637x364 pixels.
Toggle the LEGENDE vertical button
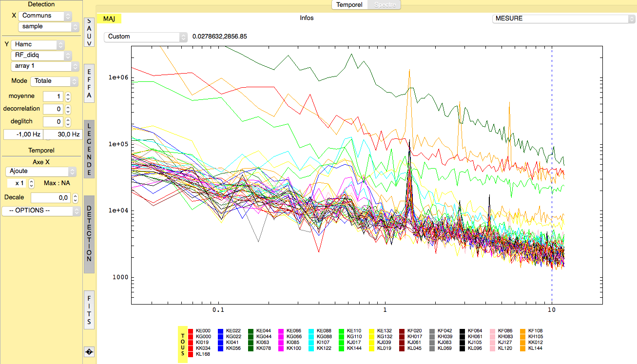pyautogui.click(x=89, y=149)
